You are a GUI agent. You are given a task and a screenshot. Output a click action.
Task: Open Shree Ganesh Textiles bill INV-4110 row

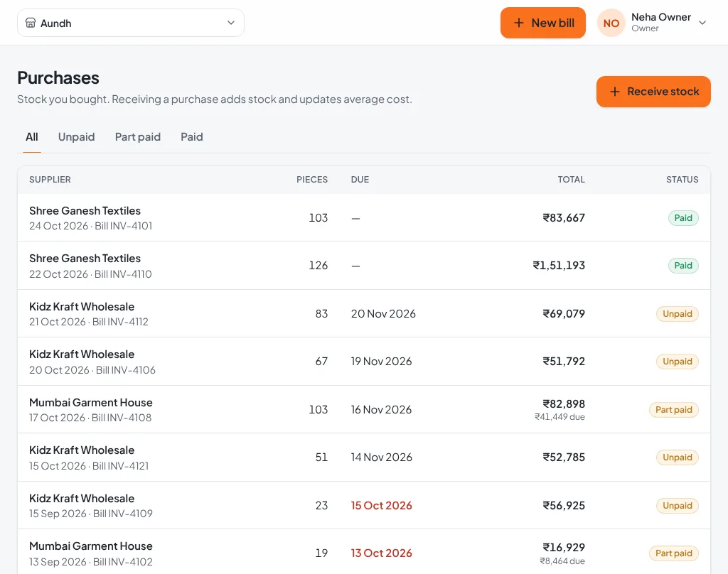364,266
